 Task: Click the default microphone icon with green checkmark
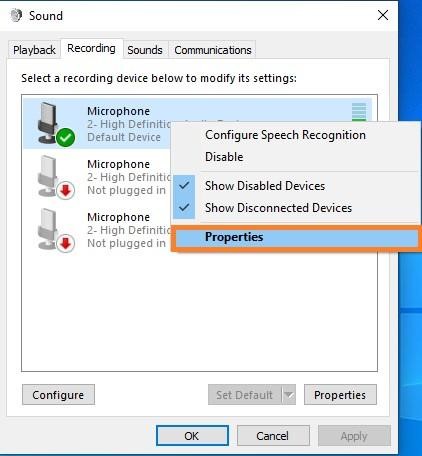[56, 124]
